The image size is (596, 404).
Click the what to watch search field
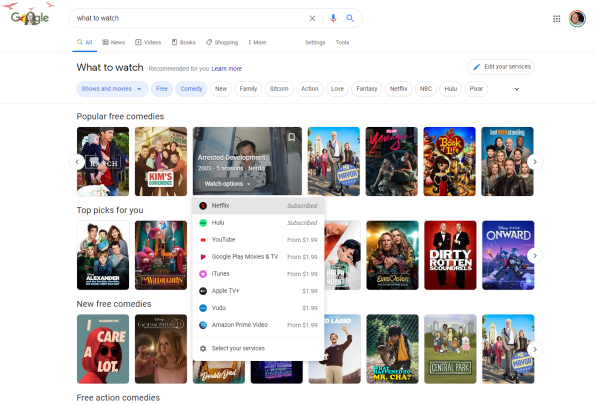[x=190, y=18]
